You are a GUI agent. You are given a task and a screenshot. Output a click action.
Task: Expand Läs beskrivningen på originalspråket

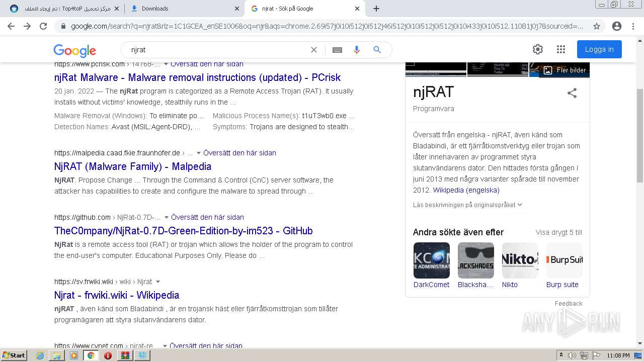(467, 205)
